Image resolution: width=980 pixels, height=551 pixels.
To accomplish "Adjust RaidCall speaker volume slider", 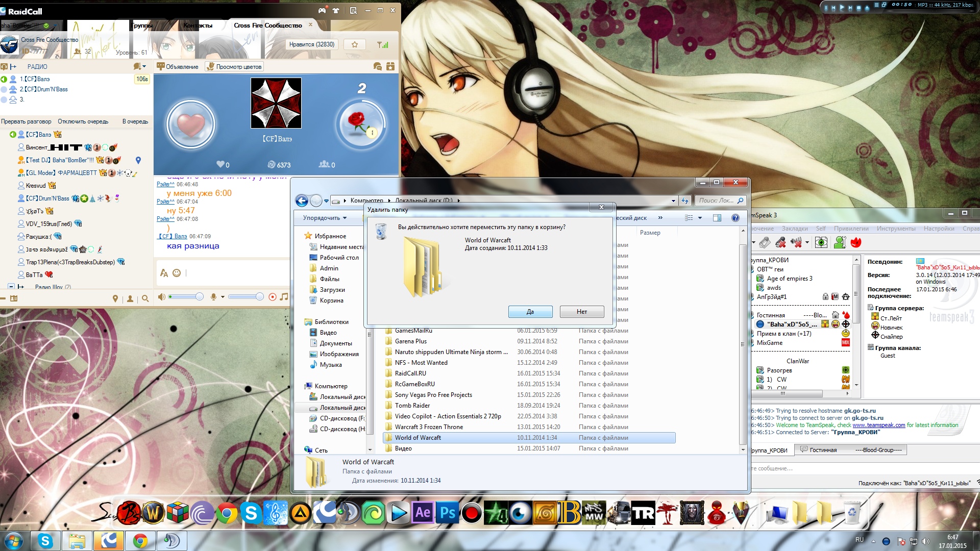I will click(186, 297).
